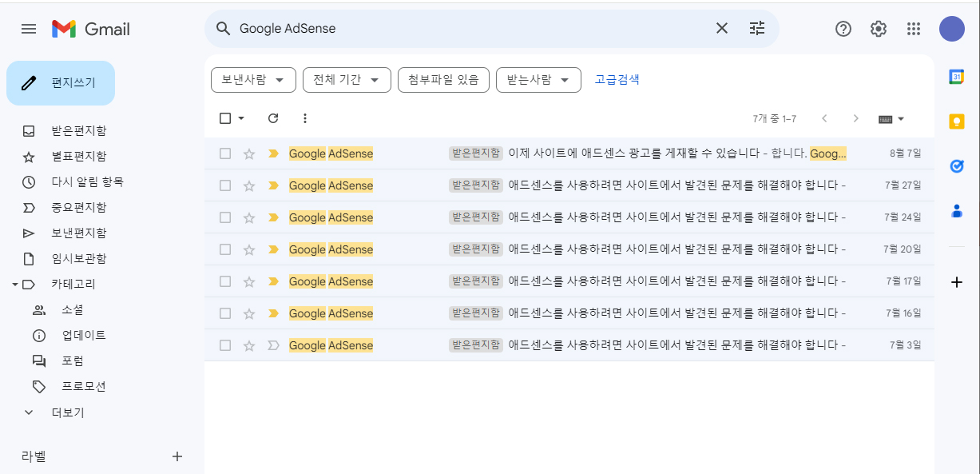Star the 7월 27일 email
Image resolution: width=980 pixels, height=474 pixels.
point(249,185)
